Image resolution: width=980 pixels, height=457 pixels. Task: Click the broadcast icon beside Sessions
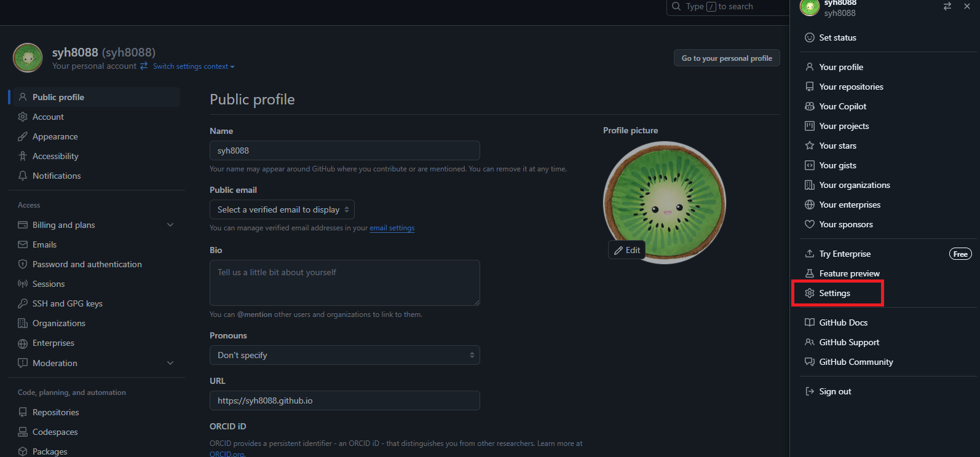(x=23, y=284)
